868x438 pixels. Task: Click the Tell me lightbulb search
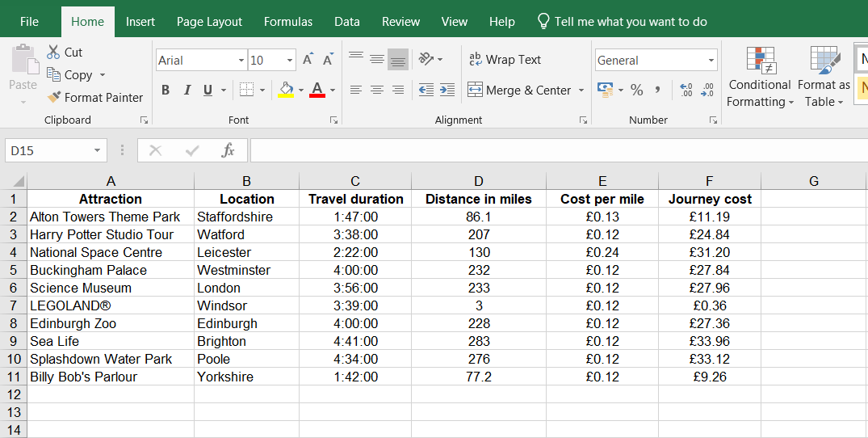click(x=543, y=21)
